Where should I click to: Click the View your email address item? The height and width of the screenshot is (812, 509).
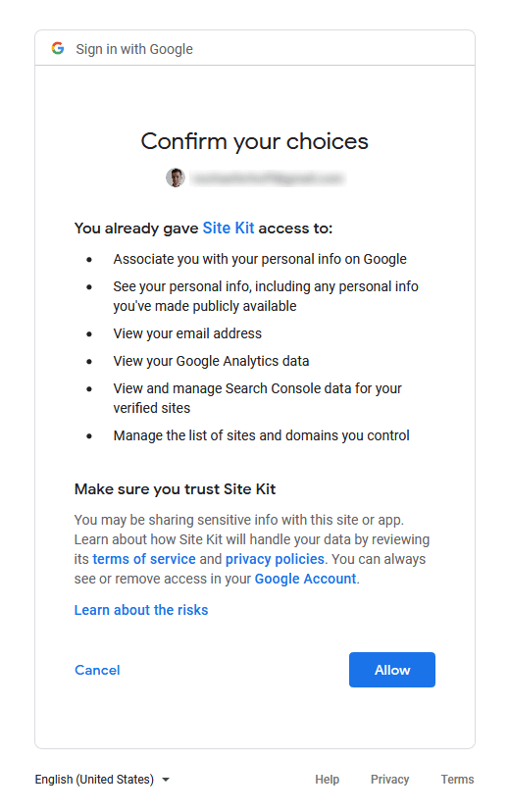pos(187,333)
